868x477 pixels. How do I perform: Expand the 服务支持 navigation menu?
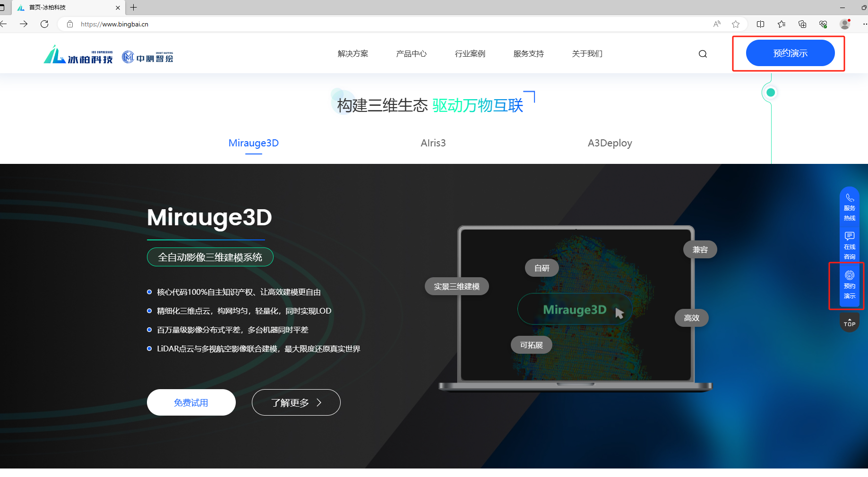[x=528, y=54]
